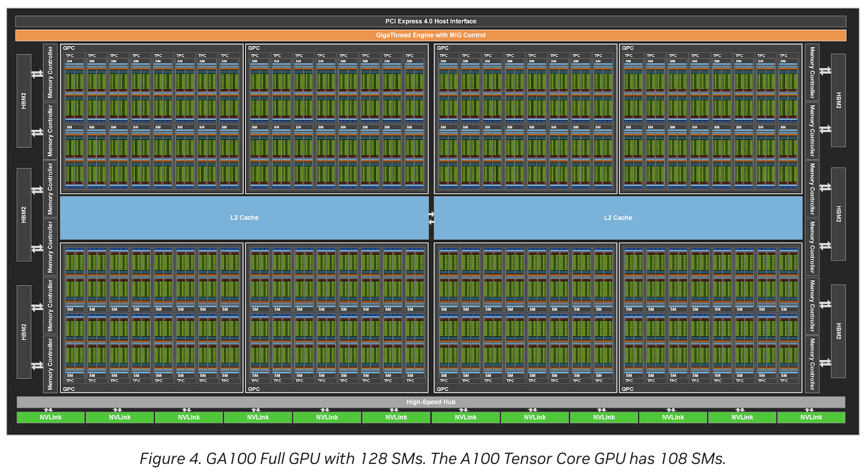This screenshot has height=473, width=868.
Task: Click the arrow icon between the two L2 Cache blocks
Action: pos(431,218)
